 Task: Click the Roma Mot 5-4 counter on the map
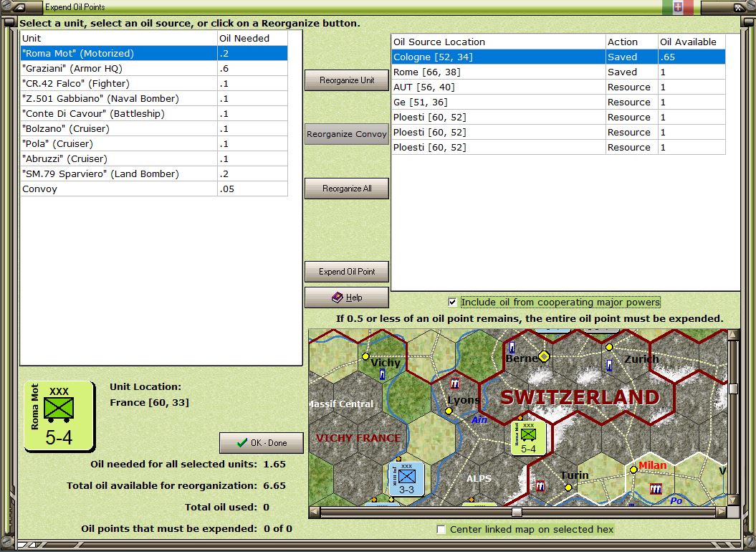(528, 437)
